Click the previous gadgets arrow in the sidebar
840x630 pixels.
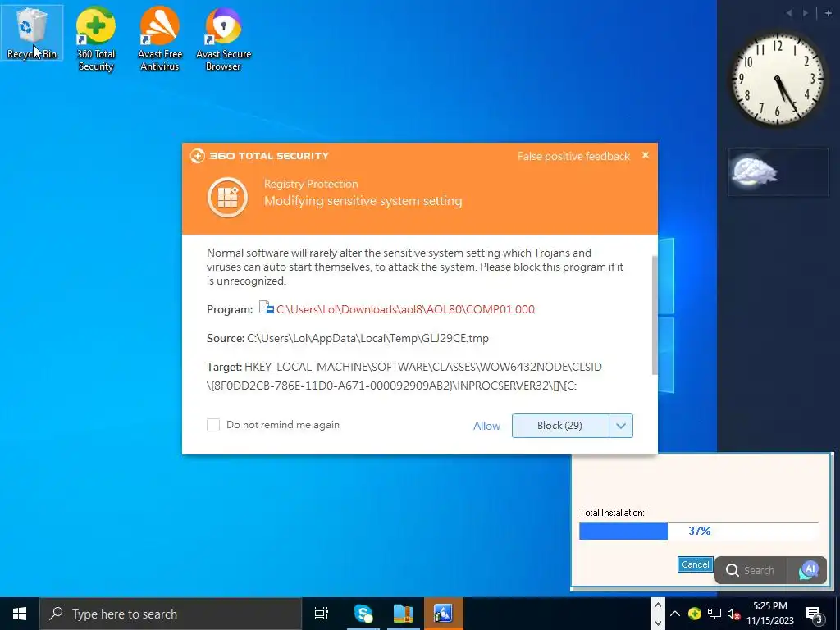pos(789,13)
